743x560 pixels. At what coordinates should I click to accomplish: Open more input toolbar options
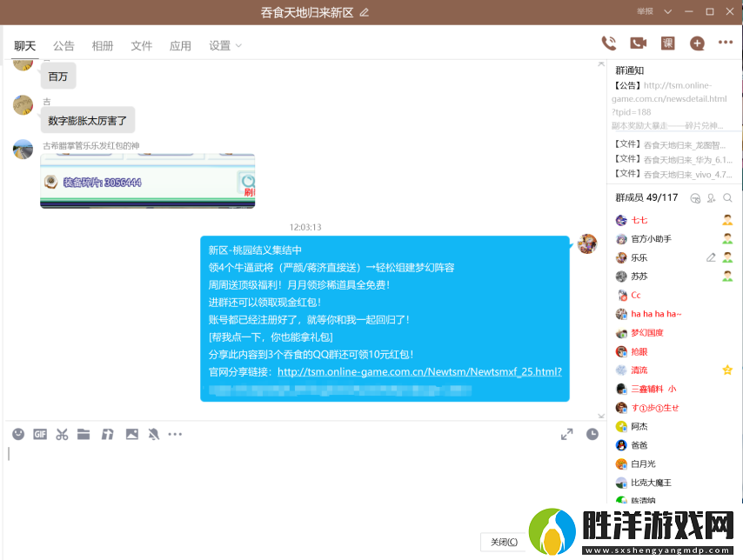pyautogui.click(x=175, y=434)
